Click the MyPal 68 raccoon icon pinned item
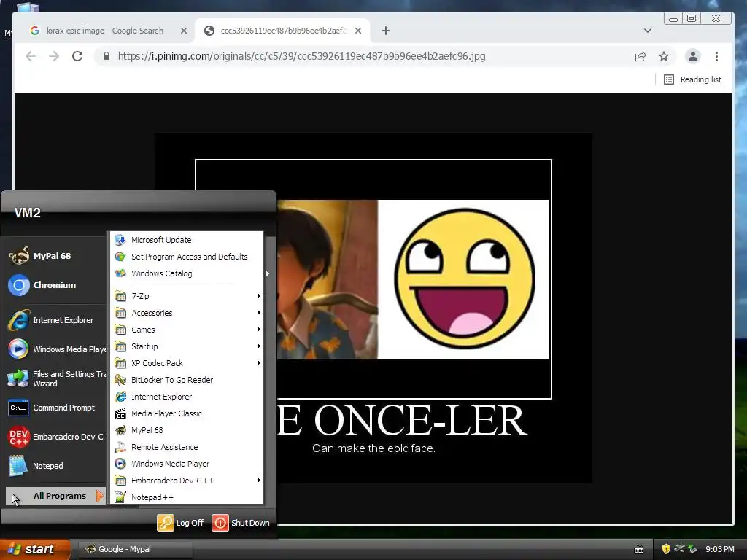This screenshot has height=560, width=747. tap(19, 256)
